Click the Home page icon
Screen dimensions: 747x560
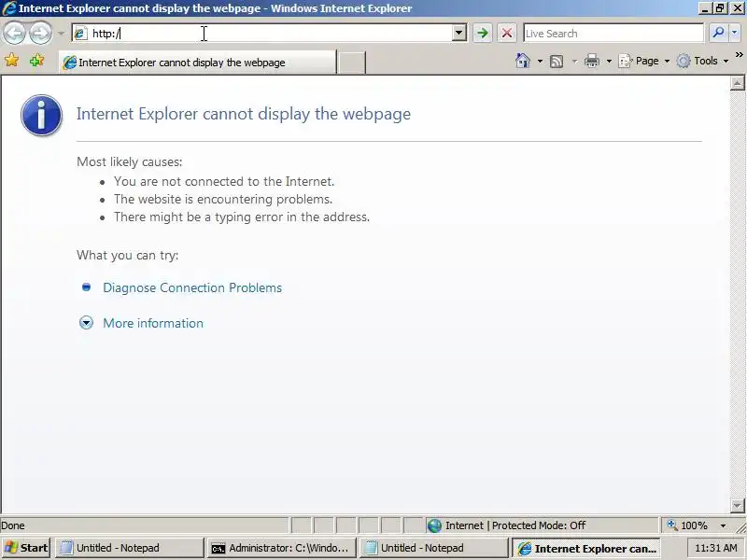tap(523, 61)
